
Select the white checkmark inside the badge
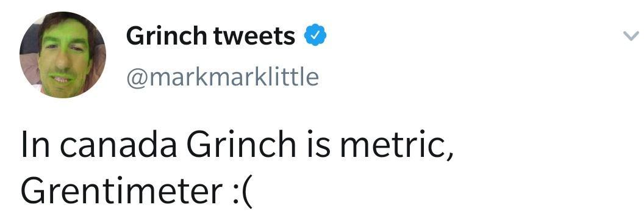(x=315, y=35)
